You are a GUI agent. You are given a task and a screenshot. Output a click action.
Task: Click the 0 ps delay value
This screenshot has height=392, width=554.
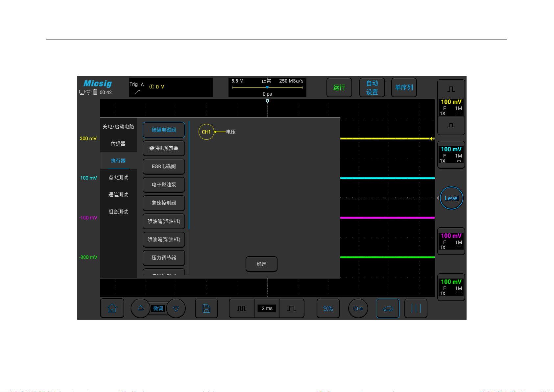(267, 94)
